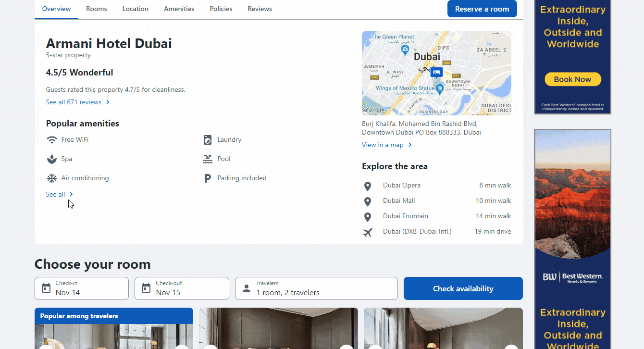Click the Check-out calendar icon
The width and height of the screenshot is (644, 349).
(x=146, y=288)
